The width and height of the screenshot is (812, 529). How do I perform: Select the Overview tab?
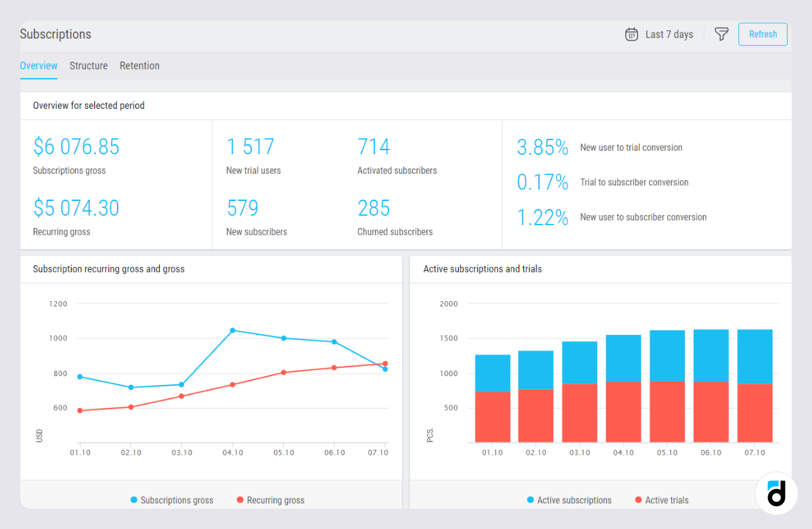pos(39,66)
